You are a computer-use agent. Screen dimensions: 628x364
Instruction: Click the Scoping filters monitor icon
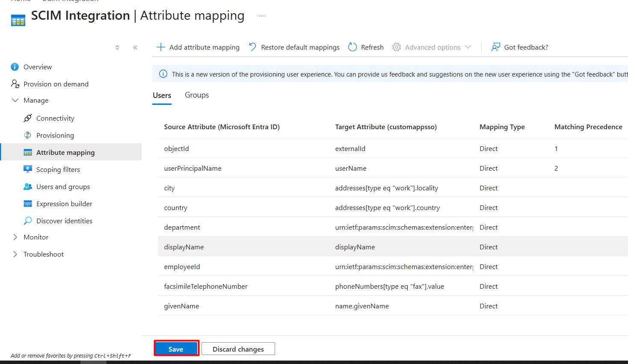pyautogui.click(x=28, y=169)
